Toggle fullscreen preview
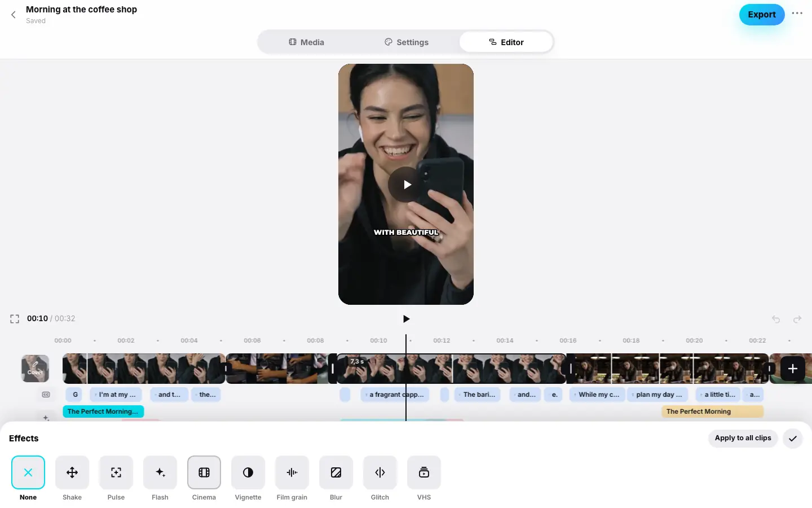Viewport: 812px width, 508px height. (15, 319)
